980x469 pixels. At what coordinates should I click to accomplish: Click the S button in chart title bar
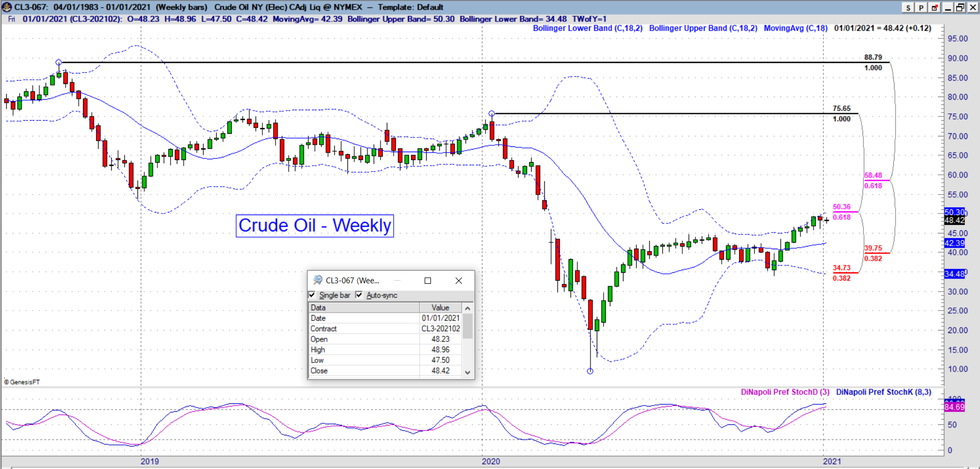(x=908, y=7)
